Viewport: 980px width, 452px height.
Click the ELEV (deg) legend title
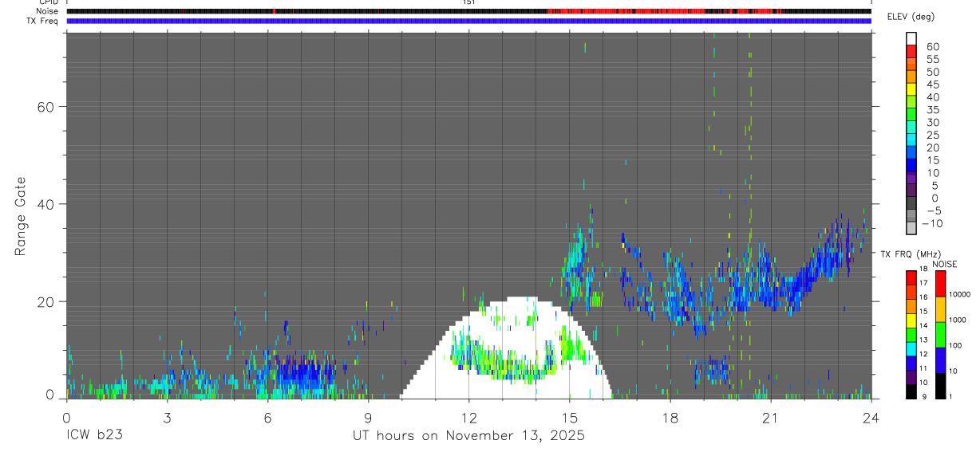point(911,17)
